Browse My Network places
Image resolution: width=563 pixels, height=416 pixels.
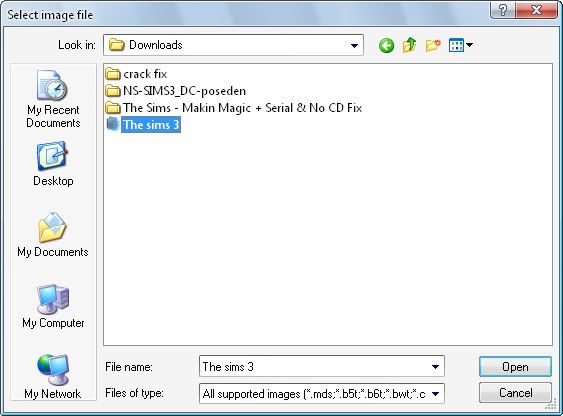click(53, 376)
